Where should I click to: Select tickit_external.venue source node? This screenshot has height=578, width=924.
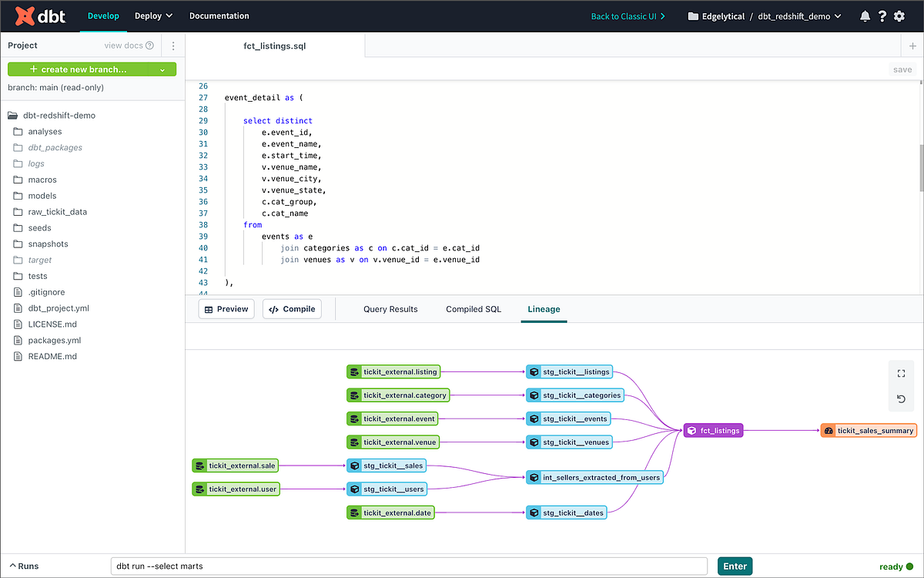[x=393, y=442]
